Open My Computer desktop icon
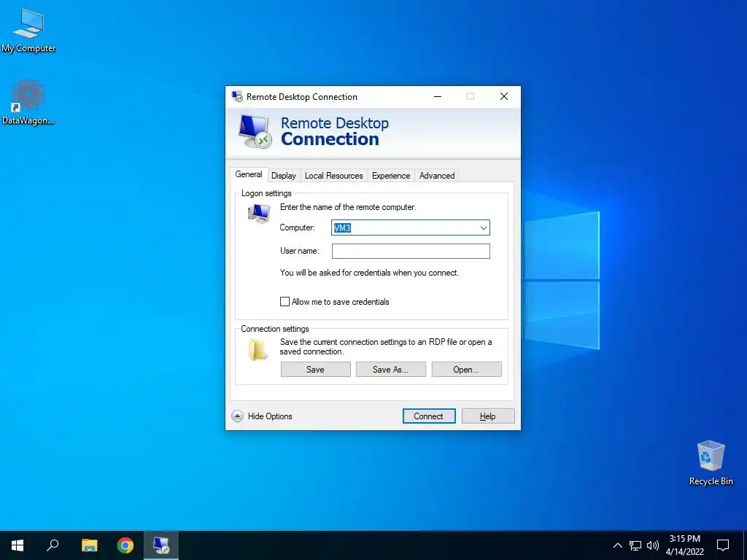Viewport: 747px width, 560px height. (28, 30)
